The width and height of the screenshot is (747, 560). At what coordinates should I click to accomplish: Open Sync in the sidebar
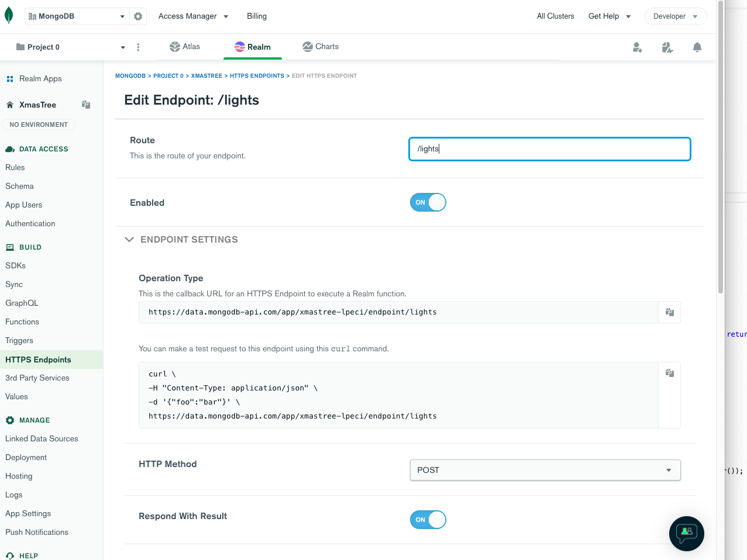[14, 285]
